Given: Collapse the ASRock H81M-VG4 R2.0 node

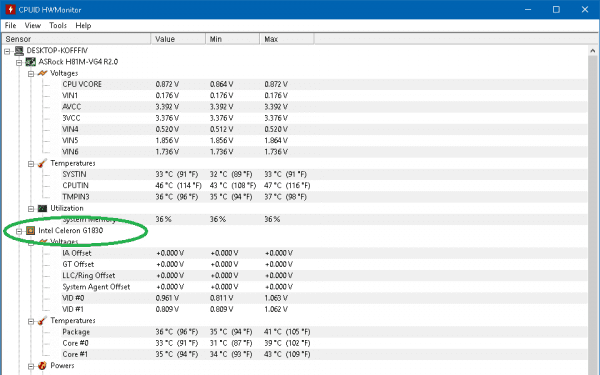Looking at the screenshot, I should pos(19,62).
